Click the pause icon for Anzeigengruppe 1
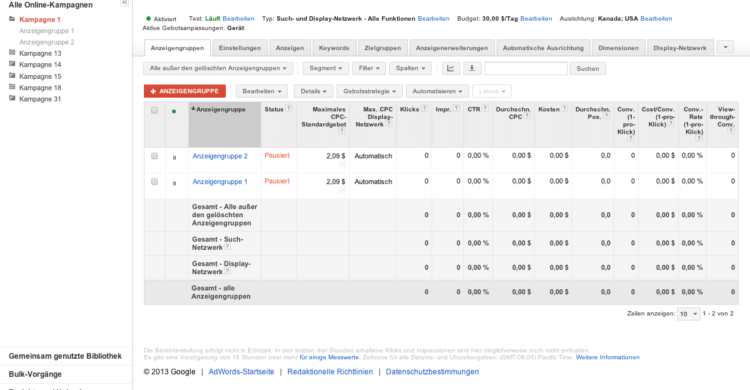 pos(174,183)
